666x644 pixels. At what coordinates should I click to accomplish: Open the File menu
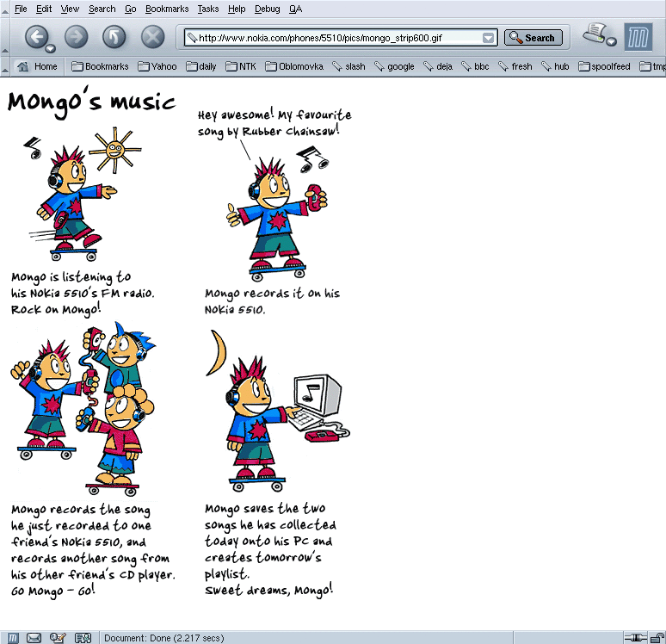pos(21,9)
